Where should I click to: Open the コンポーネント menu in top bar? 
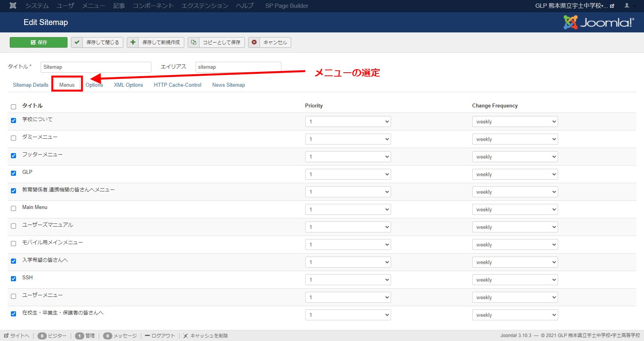tap(153, 5)
